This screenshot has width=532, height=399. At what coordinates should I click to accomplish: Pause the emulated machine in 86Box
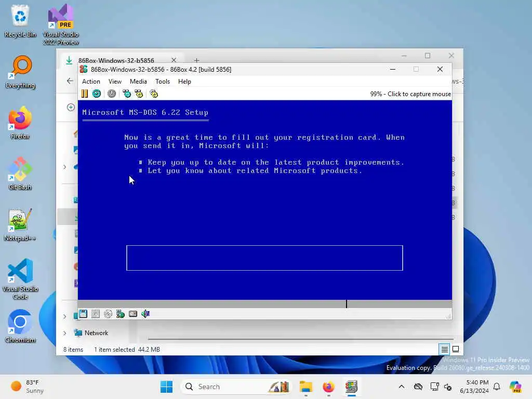coord(85,94)
